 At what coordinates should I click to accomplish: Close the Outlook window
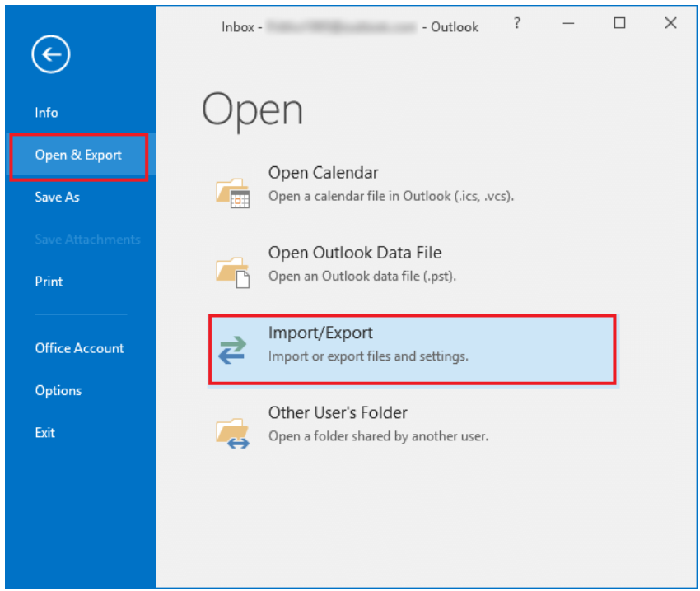point(670,23)
